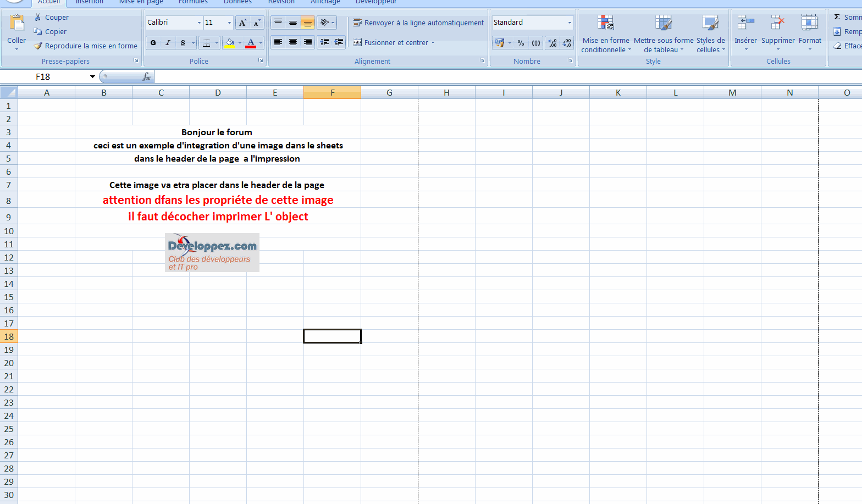Open Standard number format dropdown

(570, 23)
